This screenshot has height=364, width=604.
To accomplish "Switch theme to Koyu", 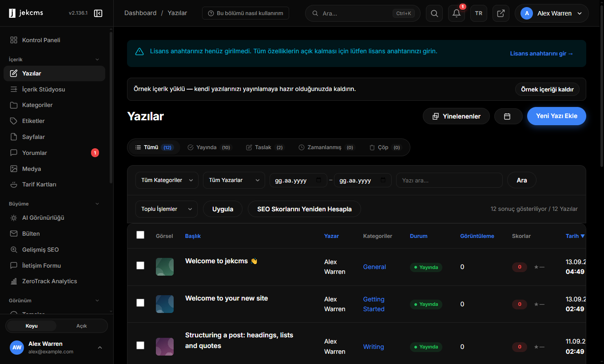I will pos(32,326).
